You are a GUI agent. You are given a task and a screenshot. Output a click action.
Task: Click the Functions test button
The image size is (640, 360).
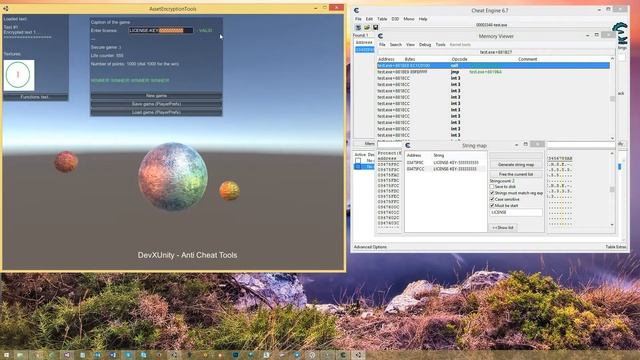click(x=36, y=97)
